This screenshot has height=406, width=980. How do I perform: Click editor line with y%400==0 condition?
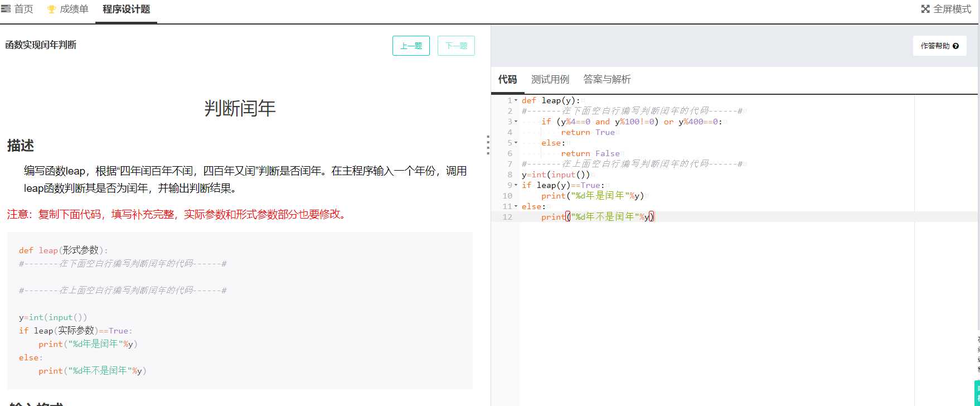pyautogui.click(x=632, y=122)
